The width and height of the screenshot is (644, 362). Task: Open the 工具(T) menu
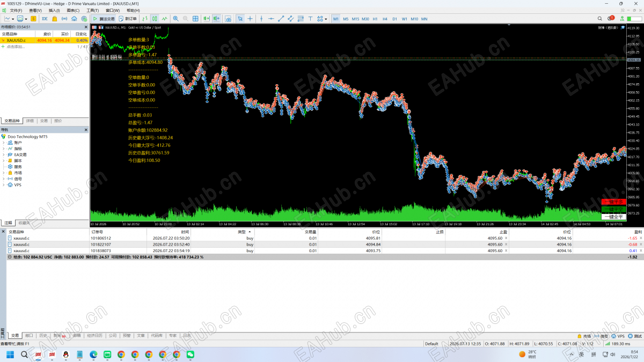pos(92,10)
